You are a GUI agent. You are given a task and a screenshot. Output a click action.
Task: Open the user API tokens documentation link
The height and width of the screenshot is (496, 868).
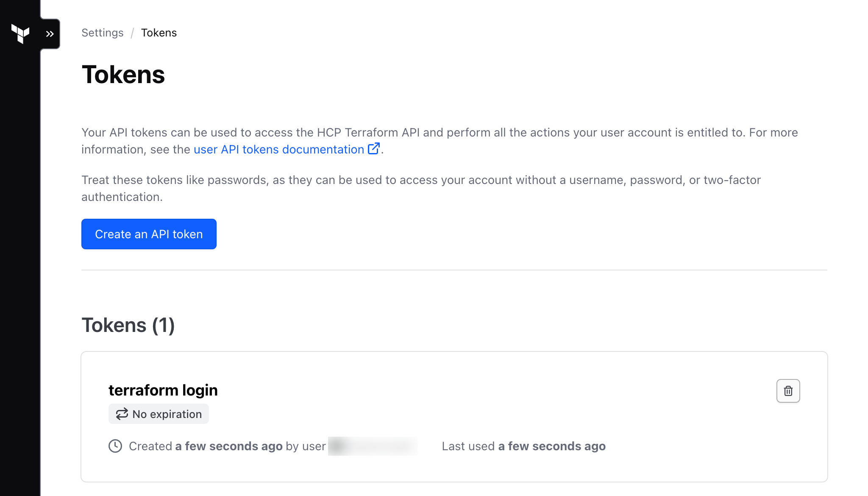pos(278,149)
